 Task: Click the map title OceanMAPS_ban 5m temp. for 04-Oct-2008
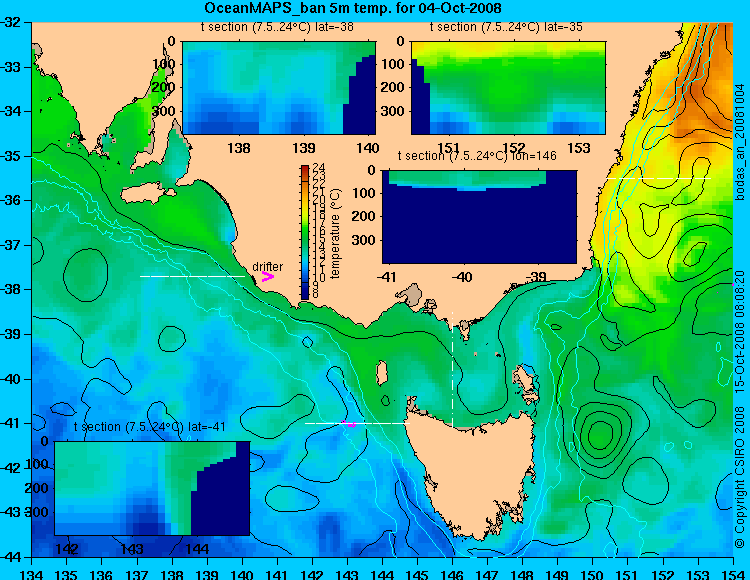pyautogui.click(x=353, y=8)
